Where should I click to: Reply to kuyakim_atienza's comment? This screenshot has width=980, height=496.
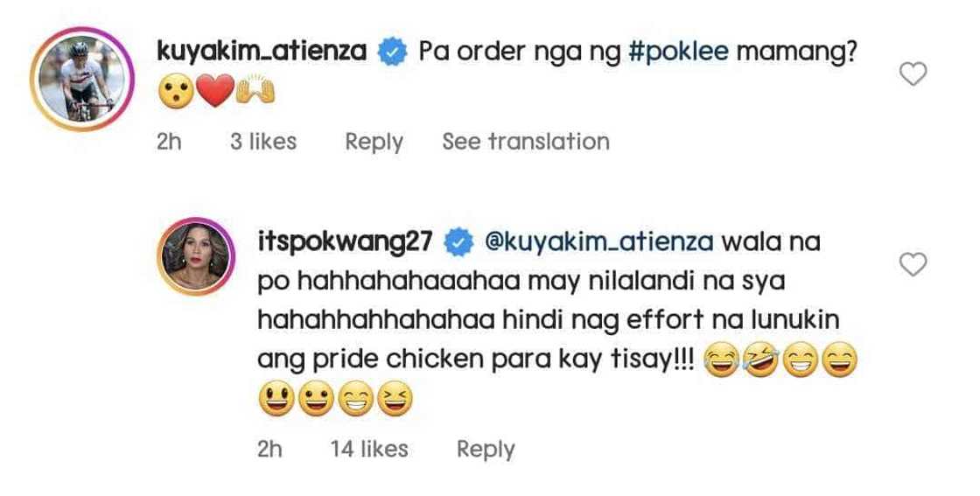click(x=374, y=142)
